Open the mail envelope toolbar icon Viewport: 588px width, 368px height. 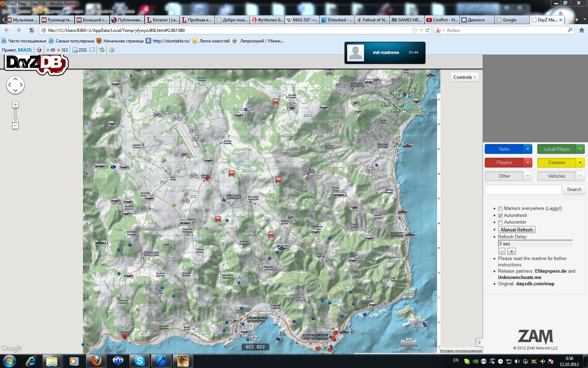(92, 50)
